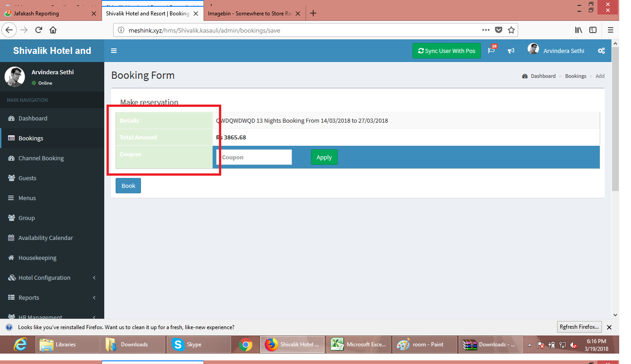Click browser back arrow button
The height and width of the screenshot is (364, 631).
pos(9,30)
